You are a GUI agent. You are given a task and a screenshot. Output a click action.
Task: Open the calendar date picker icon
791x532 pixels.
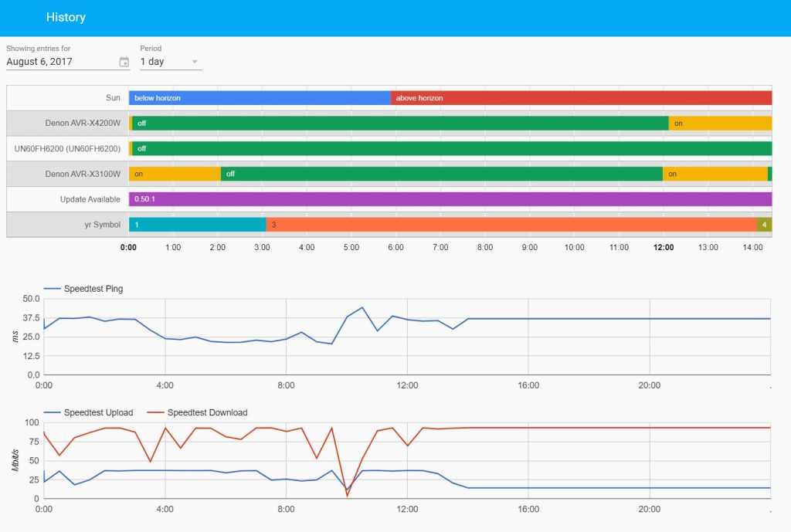click(124, 62)
